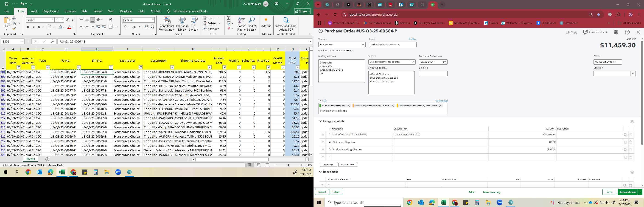The image size is (644, 207).
Task: Open the File menu in Excel
Action: click(7, 11)
